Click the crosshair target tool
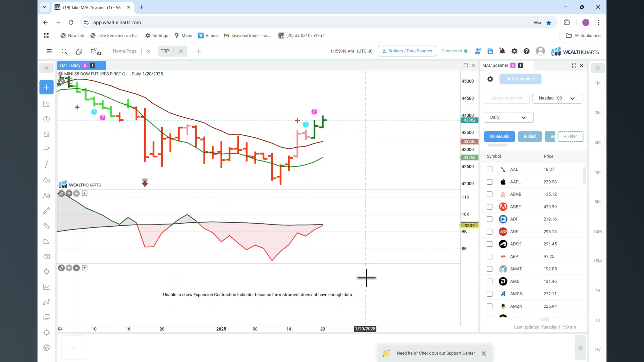Image resolution: width=644 pixels, height=362 pixels. (x=47, y=333)
